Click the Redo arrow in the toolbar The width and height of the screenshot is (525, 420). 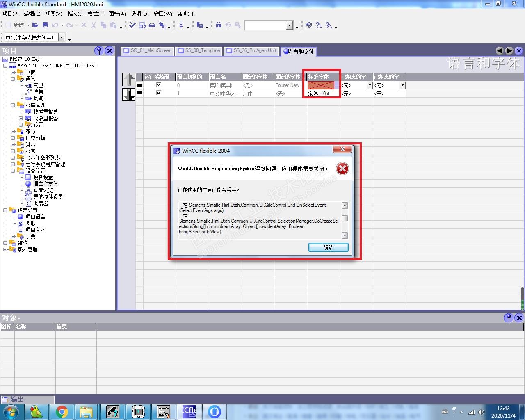tap(70, 25)
